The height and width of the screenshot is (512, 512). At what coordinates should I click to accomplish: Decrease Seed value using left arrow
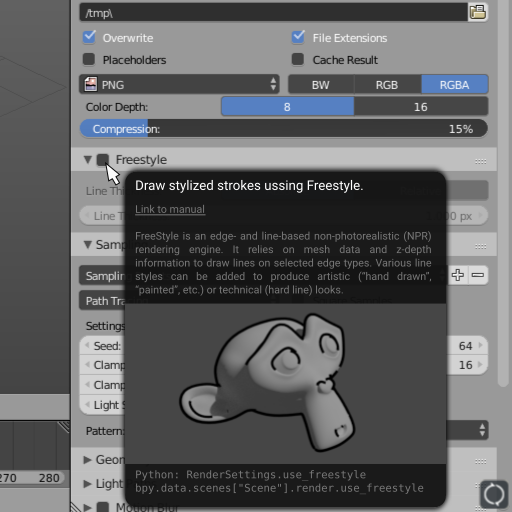87,345
